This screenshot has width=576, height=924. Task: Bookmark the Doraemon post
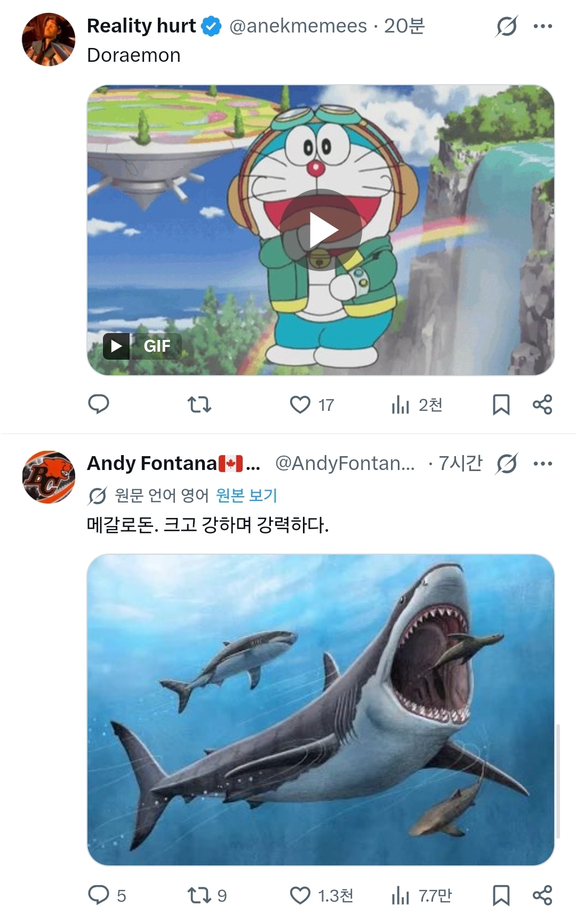coord(501,405)
